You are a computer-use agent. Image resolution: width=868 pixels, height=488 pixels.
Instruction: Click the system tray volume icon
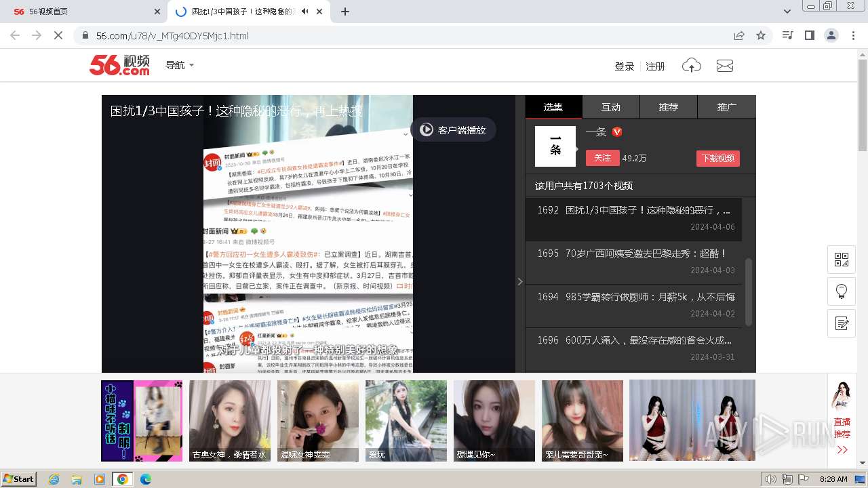coord(771,479)
